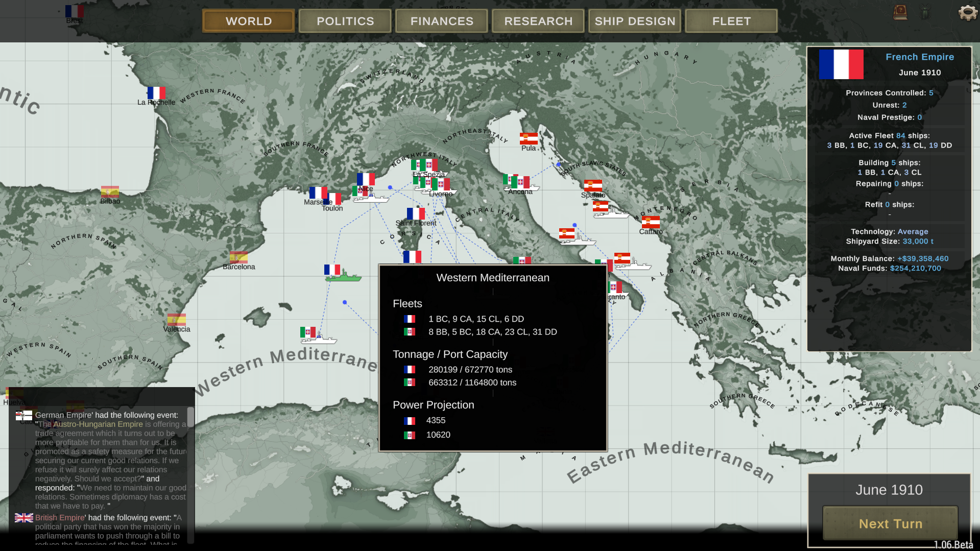Go to the Research tab
The width and height of the screenshot is (980, 551).
538,21
